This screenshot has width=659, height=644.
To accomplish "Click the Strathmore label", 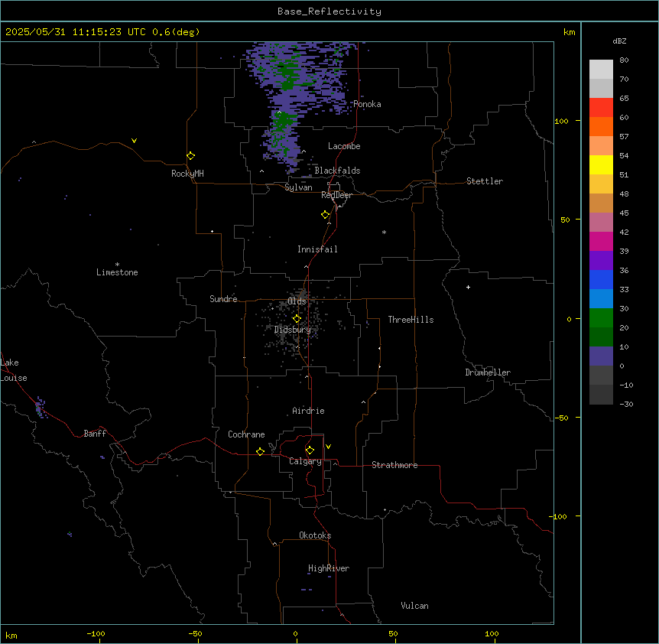I will (394, 465).
